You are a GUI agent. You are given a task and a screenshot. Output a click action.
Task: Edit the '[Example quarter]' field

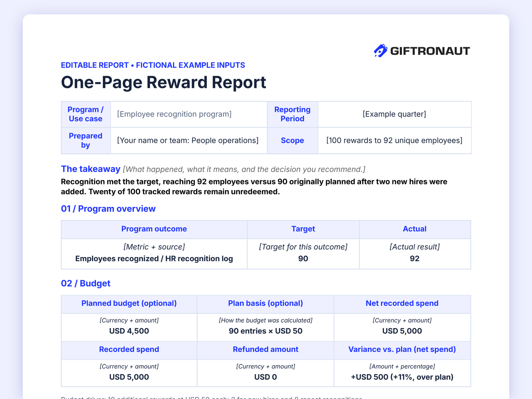394,114
